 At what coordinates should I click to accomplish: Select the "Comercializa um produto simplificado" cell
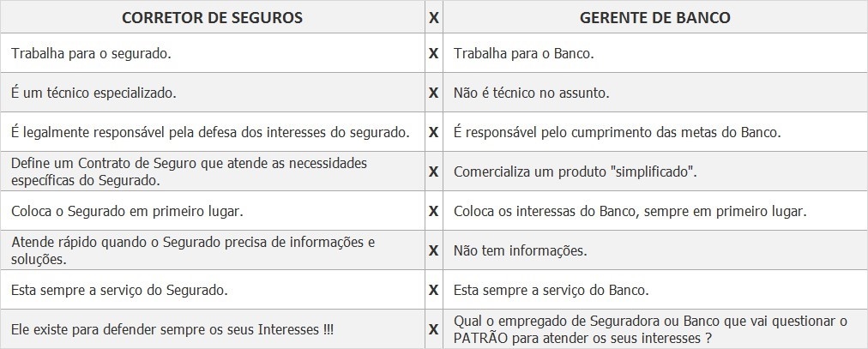click(575, 171)
